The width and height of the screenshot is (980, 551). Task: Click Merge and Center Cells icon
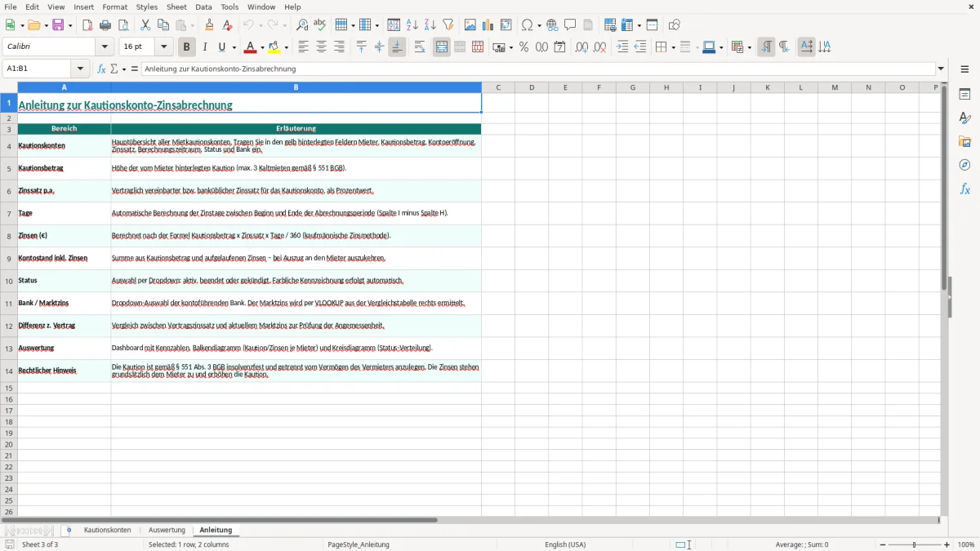[x=442, y=47]
